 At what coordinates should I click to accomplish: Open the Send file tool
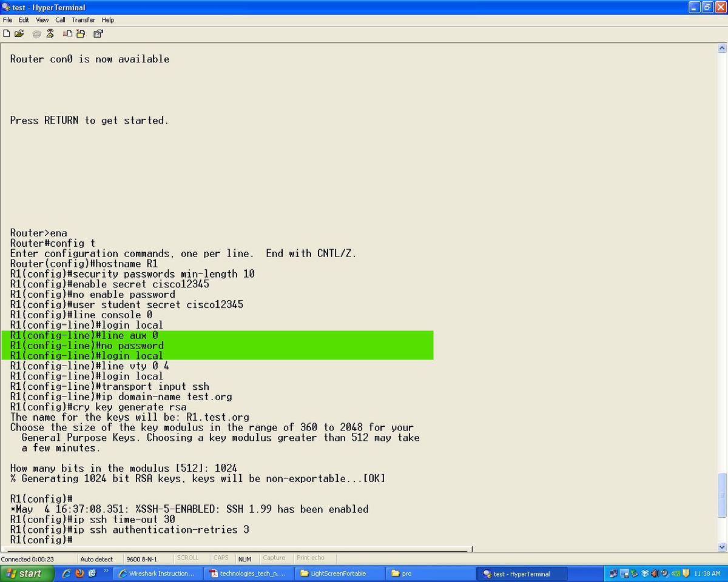[x=67, y=33]
